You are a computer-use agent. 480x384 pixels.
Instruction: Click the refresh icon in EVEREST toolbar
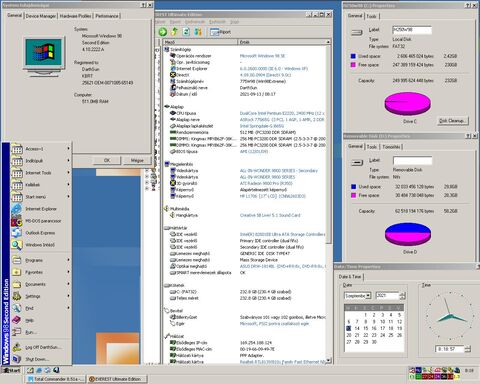point(186,32)
